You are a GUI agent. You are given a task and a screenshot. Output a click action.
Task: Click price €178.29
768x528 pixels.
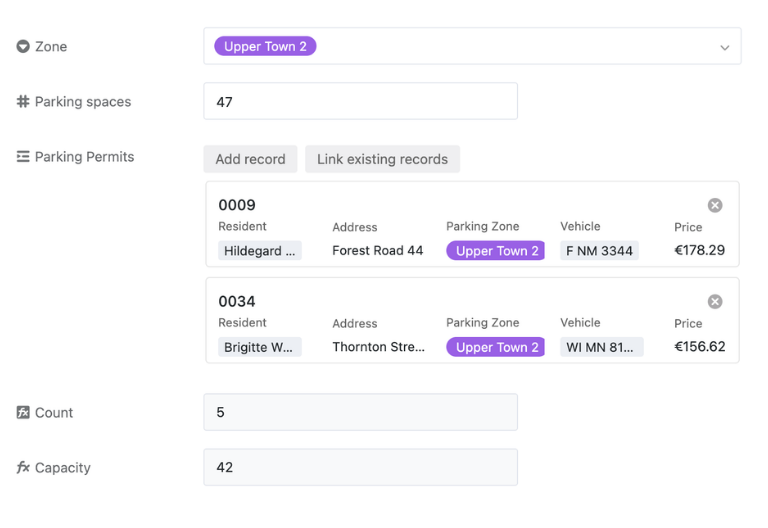tap(699, 250)
